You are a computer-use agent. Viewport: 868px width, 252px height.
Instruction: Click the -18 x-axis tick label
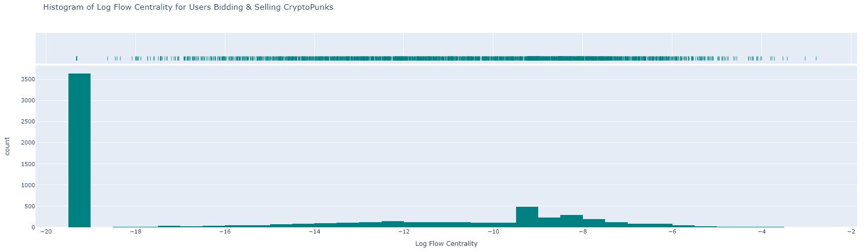point(135,232)
